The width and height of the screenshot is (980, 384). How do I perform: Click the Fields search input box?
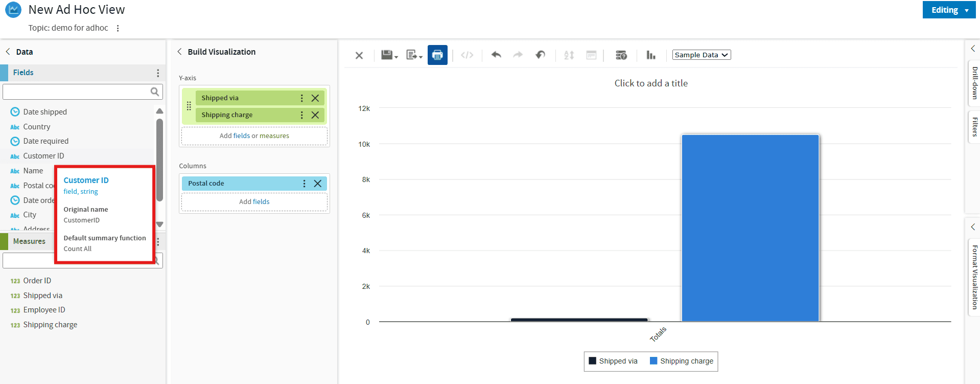coord(77,92)
